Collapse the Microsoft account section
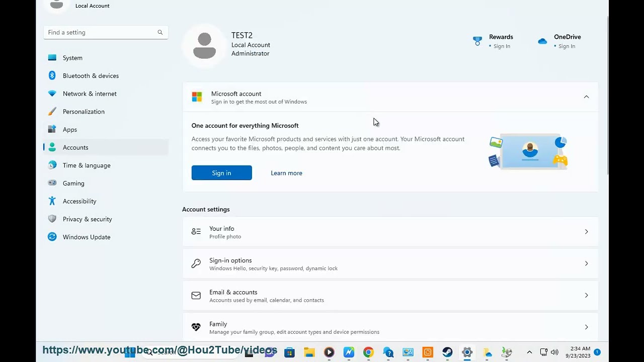Screen dimensions: 644x362 click(586, 97)
